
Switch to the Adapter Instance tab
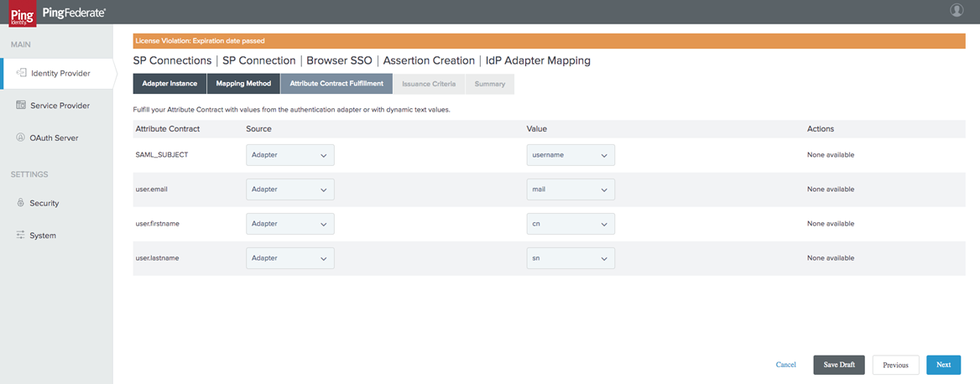pos(169,84)
